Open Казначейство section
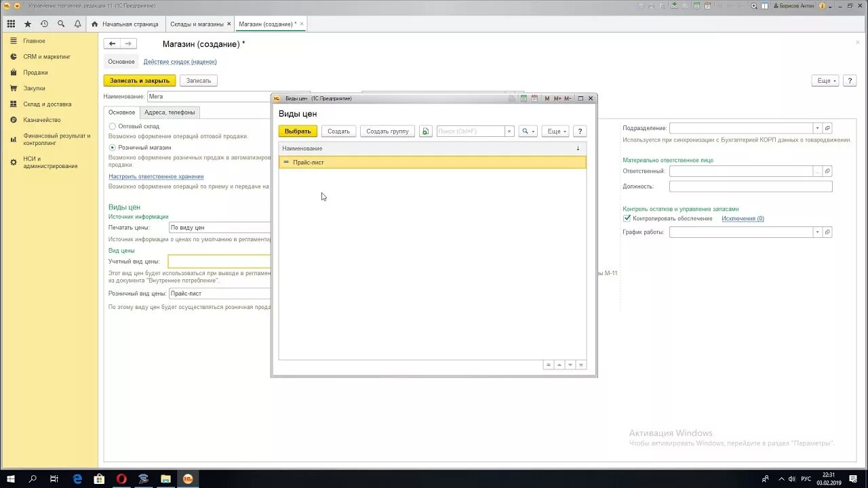Image resolution: width=868 pixels, height=488 pixels. [x=42, y=120]
